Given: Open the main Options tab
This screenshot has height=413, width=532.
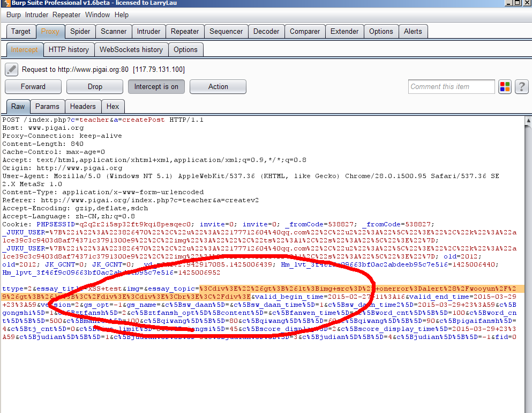Looking at the screenshot, I should click(381, 31).
